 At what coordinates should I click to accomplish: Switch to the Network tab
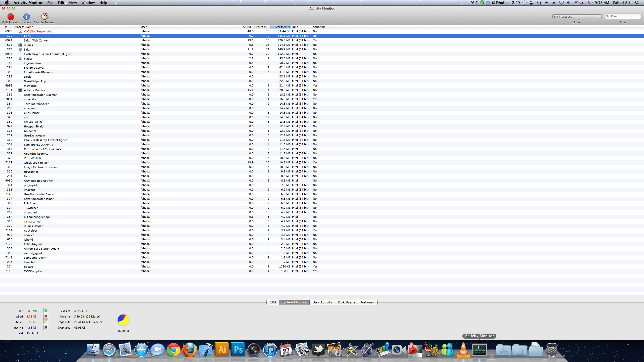(367, 302)
